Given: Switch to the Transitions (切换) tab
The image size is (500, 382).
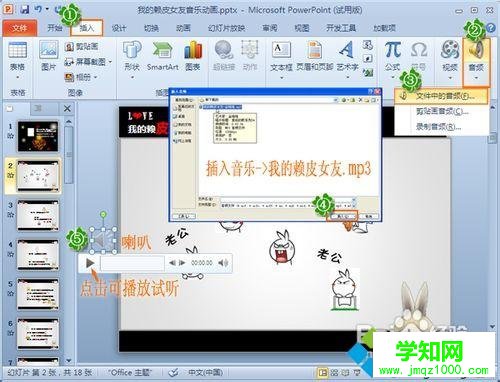Looking at the screenshot, I should coord(151,28).
